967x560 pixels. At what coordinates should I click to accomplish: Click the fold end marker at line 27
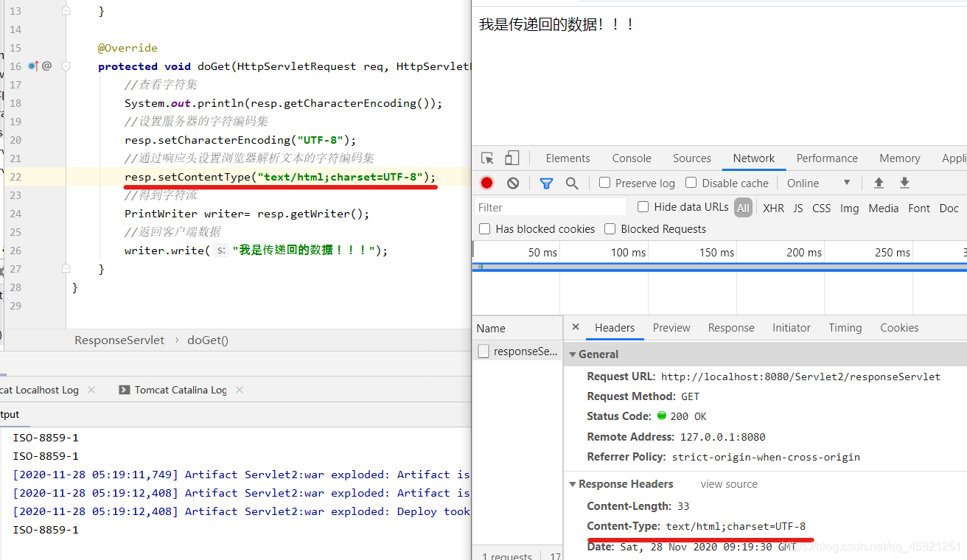pyautogui.click(x=66, y=269)
